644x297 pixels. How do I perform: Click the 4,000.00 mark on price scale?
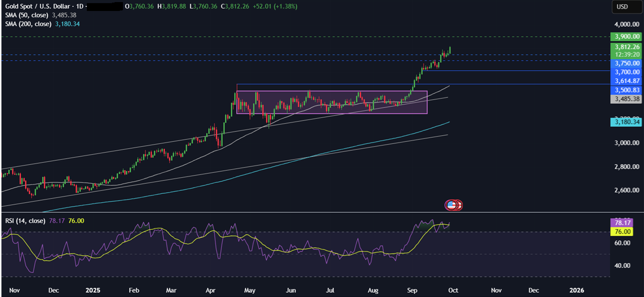coord(627,24)
